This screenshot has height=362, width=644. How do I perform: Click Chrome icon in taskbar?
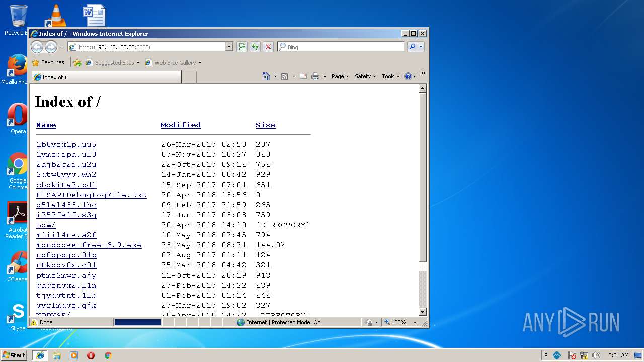tap(108, 355)
